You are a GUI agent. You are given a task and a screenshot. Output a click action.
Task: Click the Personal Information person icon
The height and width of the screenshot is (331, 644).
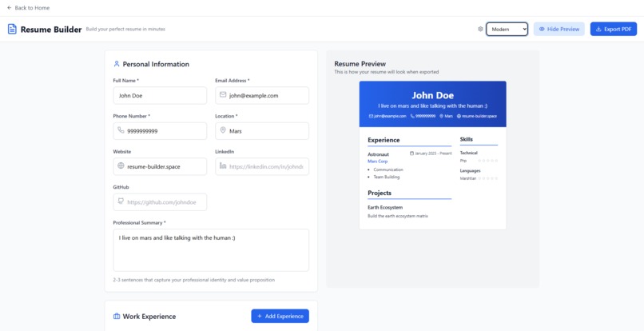click(x=117, y=64)
